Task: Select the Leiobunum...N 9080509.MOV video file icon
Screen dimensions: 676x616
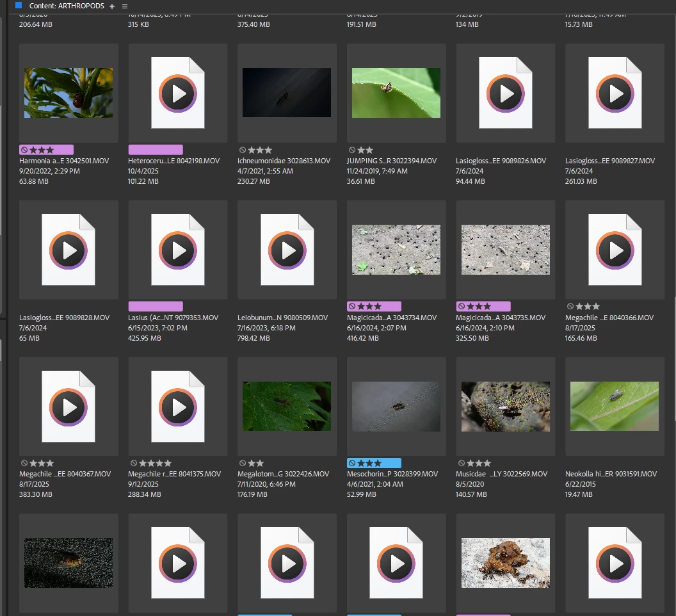Action: pyautogui.click(x=287, y=249)
